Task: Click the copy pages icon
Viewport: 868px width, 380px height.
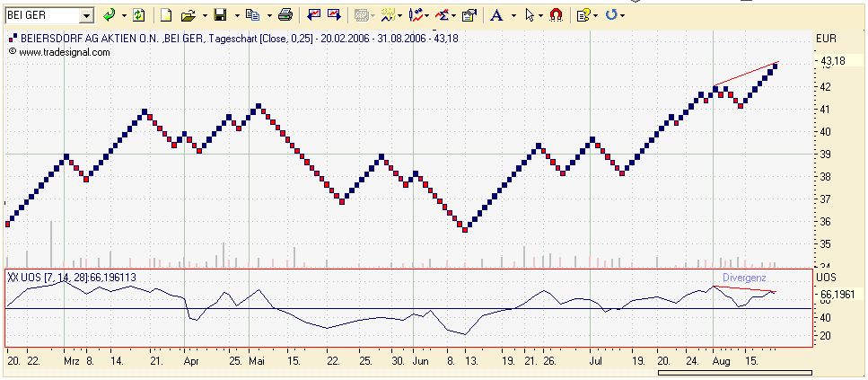Action: (253, 15)
